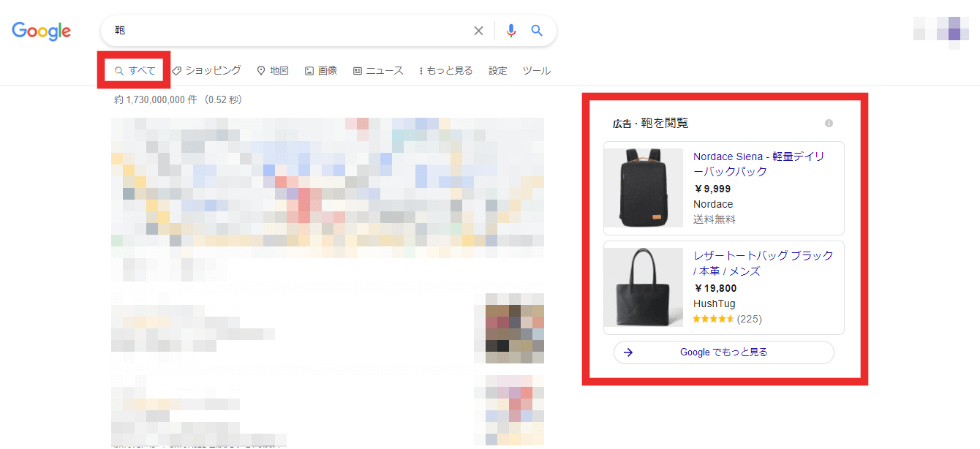Submit search with the magnifier icon
The height and width of the screenshot is (449, 980).
coord(537,31)
